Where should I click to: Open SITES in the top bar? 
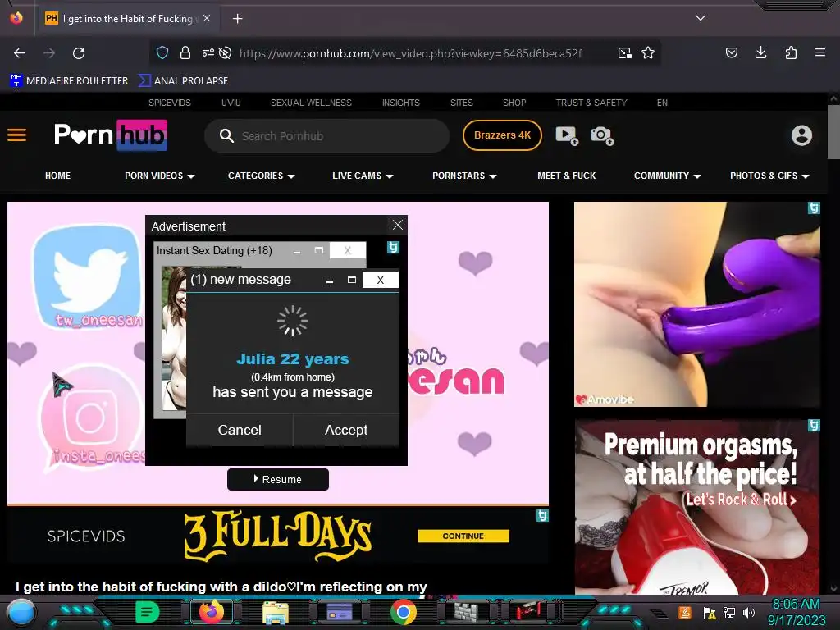click(461, 103)
